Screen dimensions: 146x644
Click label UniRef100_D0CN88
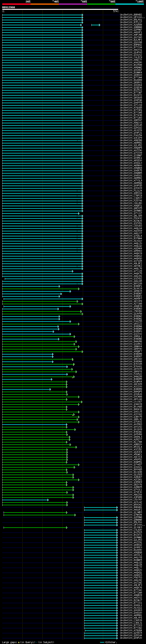[x=131, y=397]
